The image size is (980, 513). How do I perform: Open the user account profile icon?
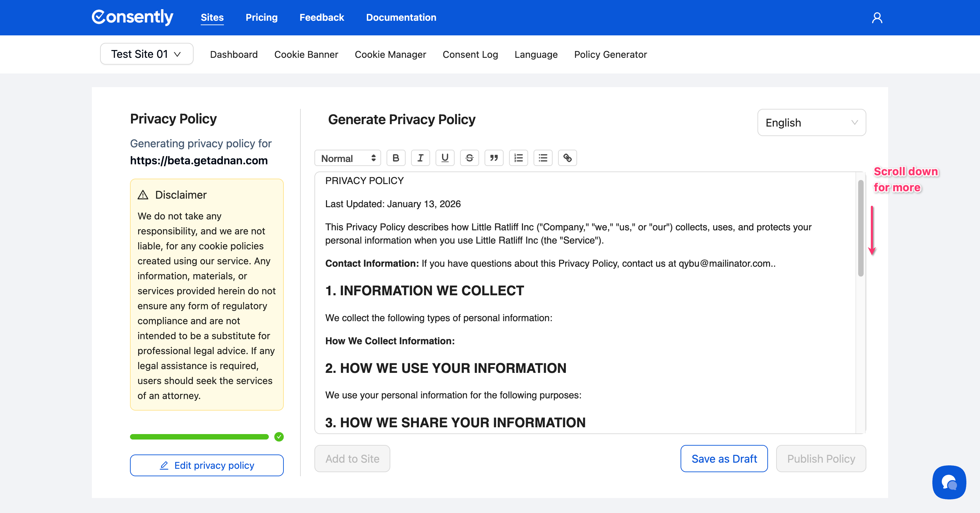coord(877,17)
